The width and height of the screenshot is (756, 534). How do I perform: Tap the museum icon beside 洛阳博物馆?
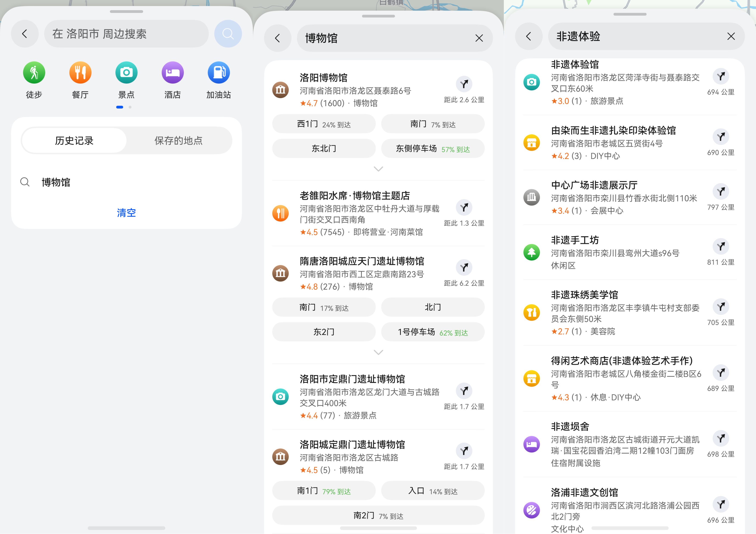pyautogui.click(x=281, y=90)
